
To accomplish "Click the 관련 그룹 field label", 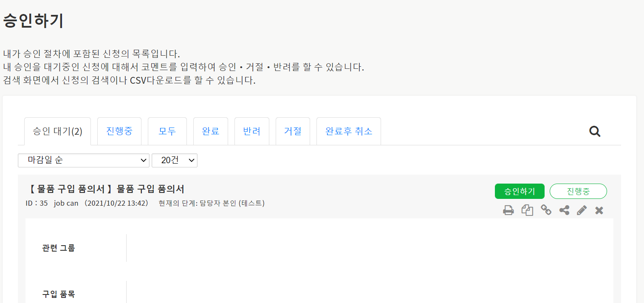I will [59, 248].
